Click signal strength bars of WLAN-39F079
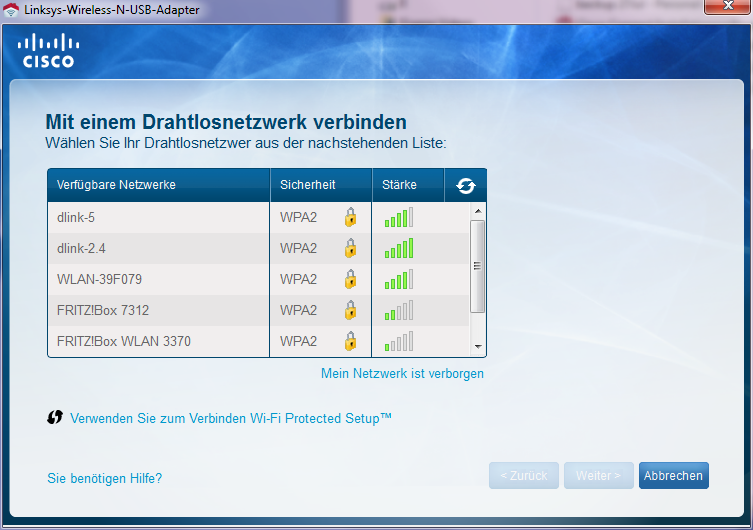The height and width of the screenshot is (530, 753). tap(399, 279)
